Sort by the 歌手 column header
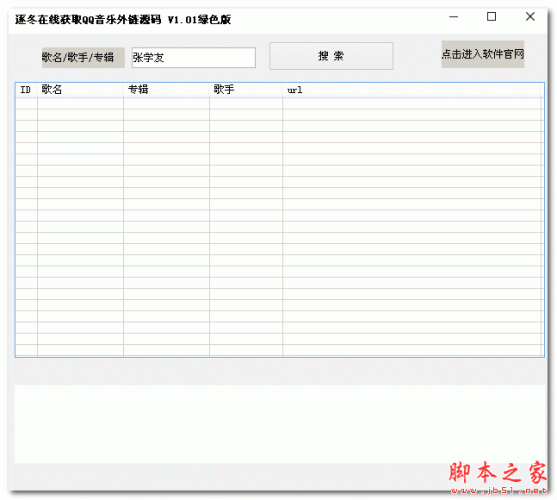The image size is (557, 500). click(x=246, y=90)
